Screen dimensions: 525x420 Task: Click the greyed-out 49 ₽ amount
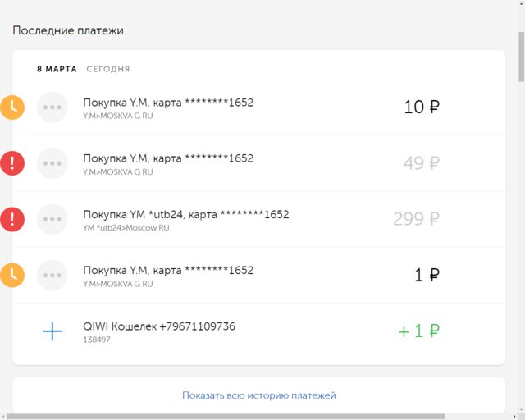pos(421,163)
